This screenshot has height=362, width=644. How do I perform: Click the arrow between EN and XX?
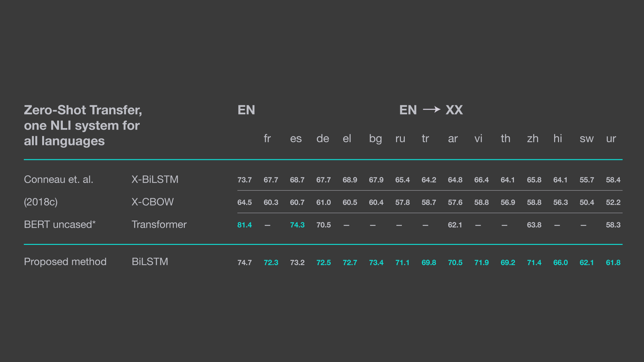(x=431, y=110)
